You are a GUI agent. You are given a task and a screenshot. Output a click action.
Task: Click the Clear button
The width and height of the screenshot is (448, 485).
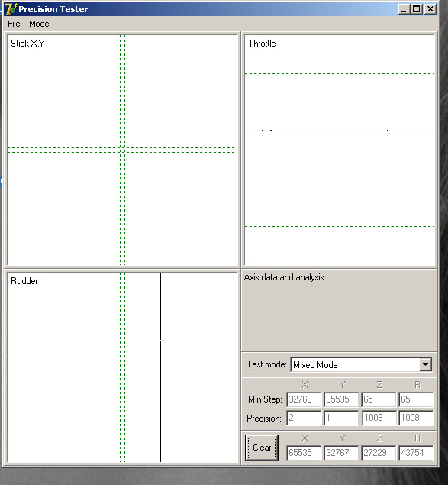pyautogui.click(x=262, y=448)
